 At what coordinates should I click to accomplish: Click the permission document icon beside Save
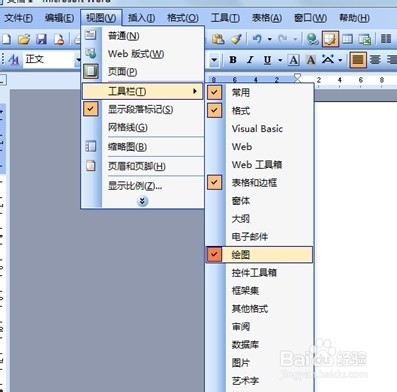(59, 39)
